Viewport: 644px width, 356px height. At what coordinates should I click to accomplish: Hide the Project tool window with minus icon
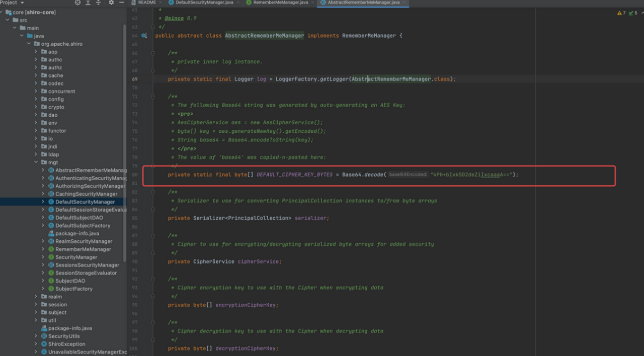(x=121, y=3)
